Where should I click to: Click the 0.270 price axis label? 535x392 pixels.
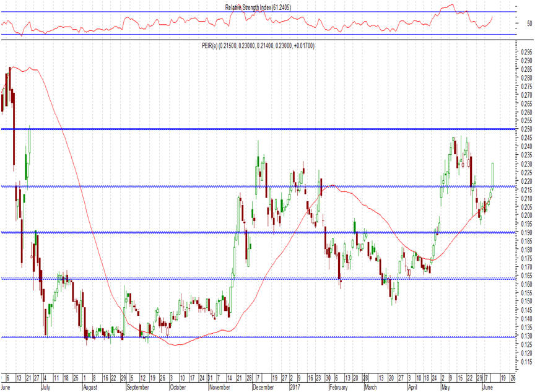526,95
